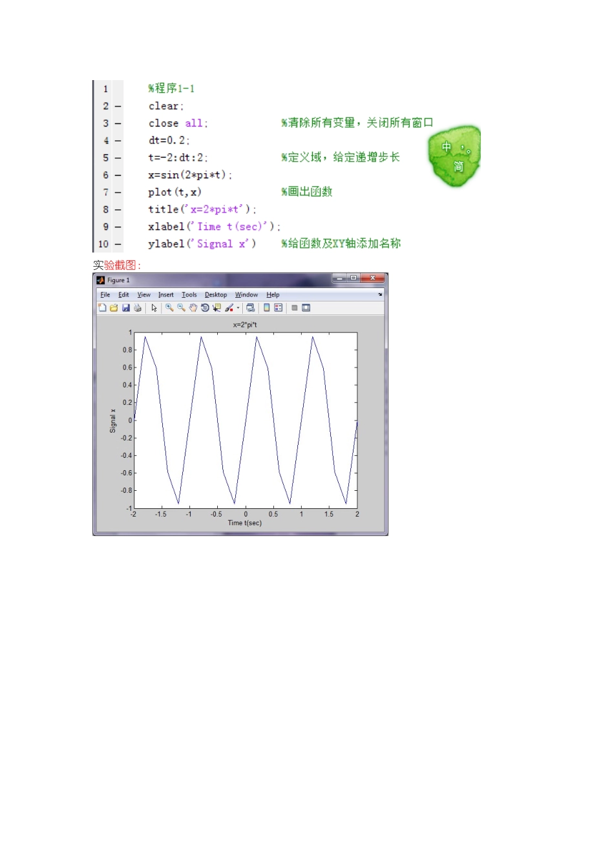Screen dimensions: 614x868
Task: Select the Rotate 3D tool
Action: coord(205,308)
